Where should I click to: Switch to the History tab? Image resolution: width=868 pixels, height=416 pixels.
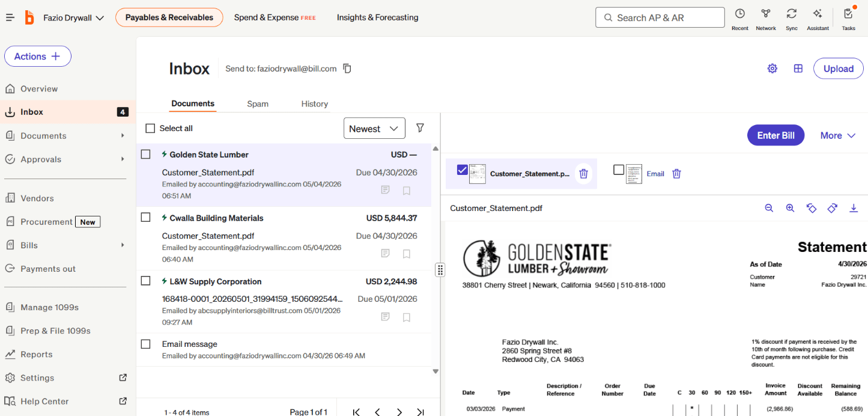pos(315,104)
